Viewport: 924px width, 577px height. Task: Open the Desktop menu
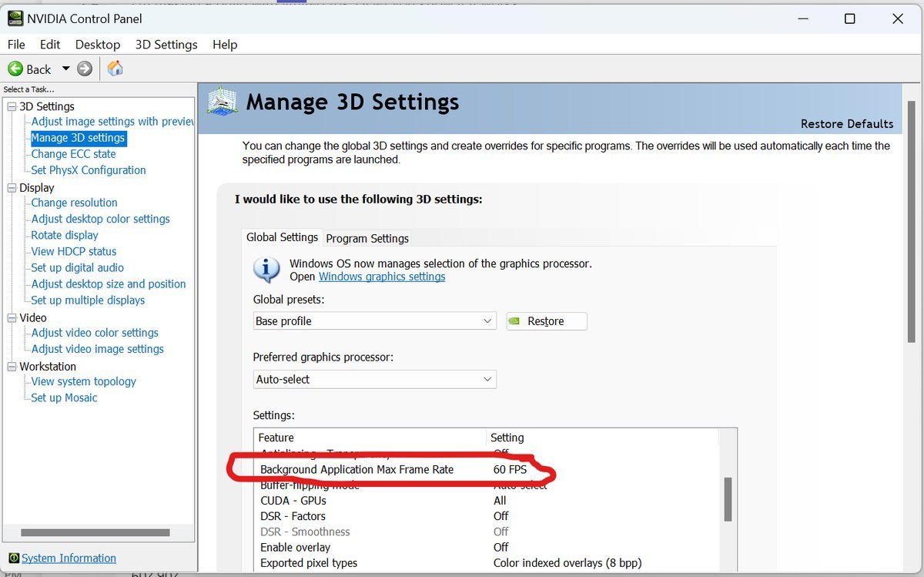click(98, 45)
